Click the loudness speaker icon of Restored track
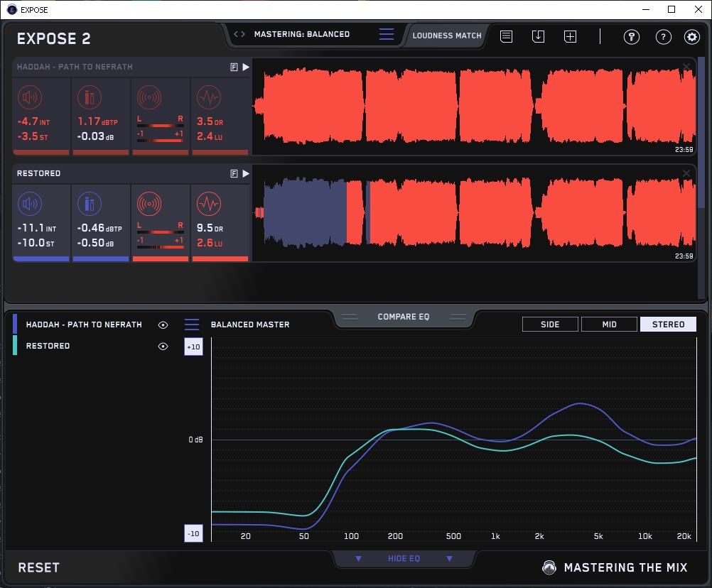The width and height of the screenshot is (712, 588). pyautogui.click(x=29, y=205)
